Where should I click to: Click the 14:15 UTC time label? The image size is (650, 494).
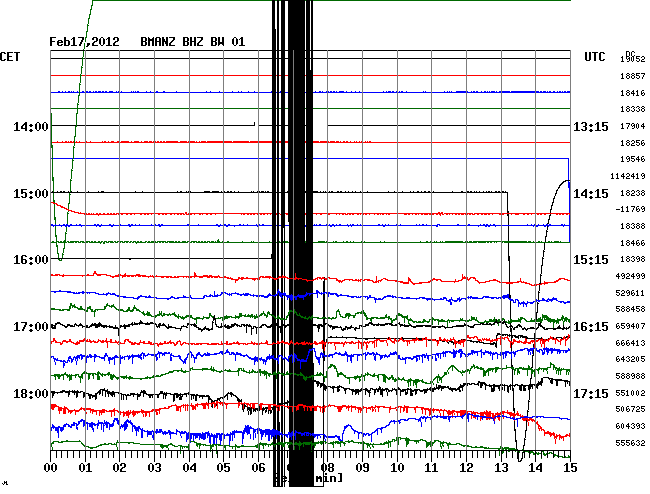pyautogui.click(x=591, y=194)
